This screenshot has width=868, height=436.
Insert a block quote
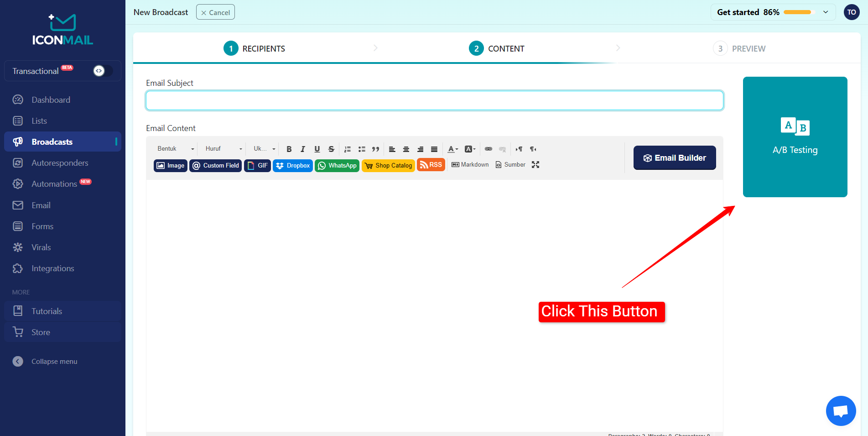375,149
